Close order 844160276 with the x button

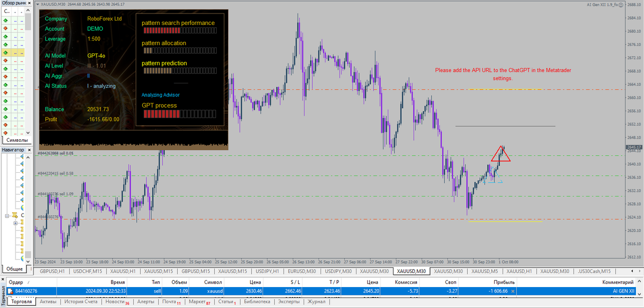(x=513, y=291)
